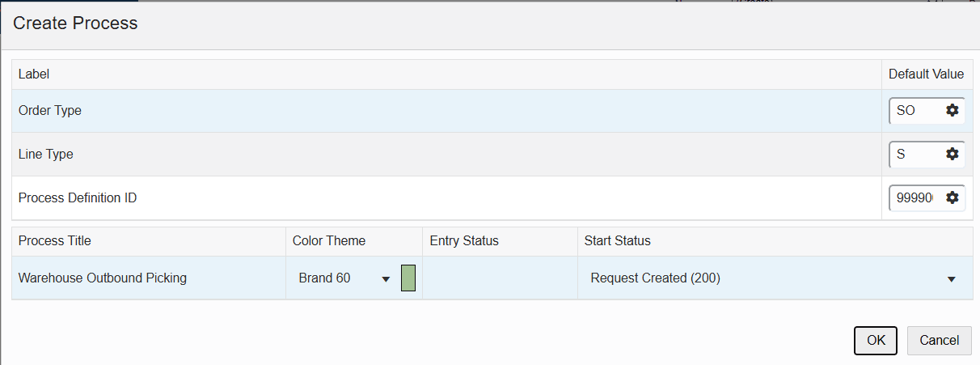Click the green Color Theme swatch
Viewport: 980px width, 365px height.
click(x=408, y=278)
